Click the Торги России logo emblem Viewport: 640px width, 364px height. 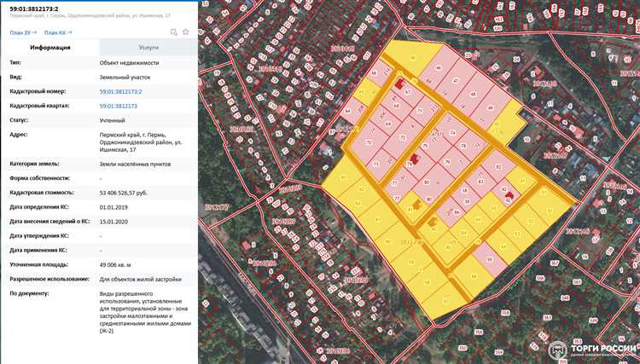pos(557,350)
